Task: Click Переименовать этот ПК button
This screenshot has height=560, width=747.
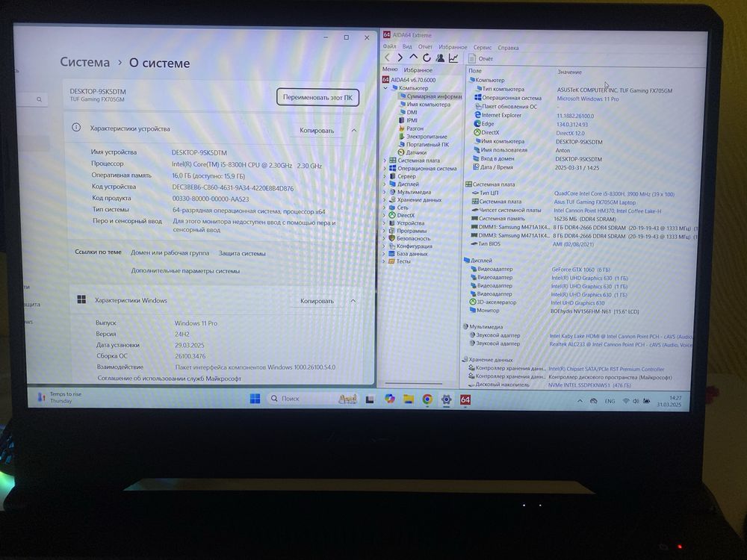Action: pos(317,97)
